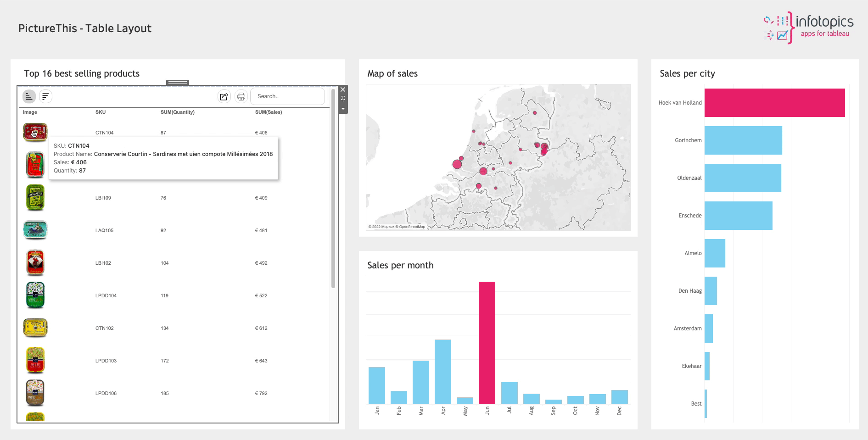This screenshot has height=440, width=868.
Task: Click the SKU column header
Action: pos(101,112)
